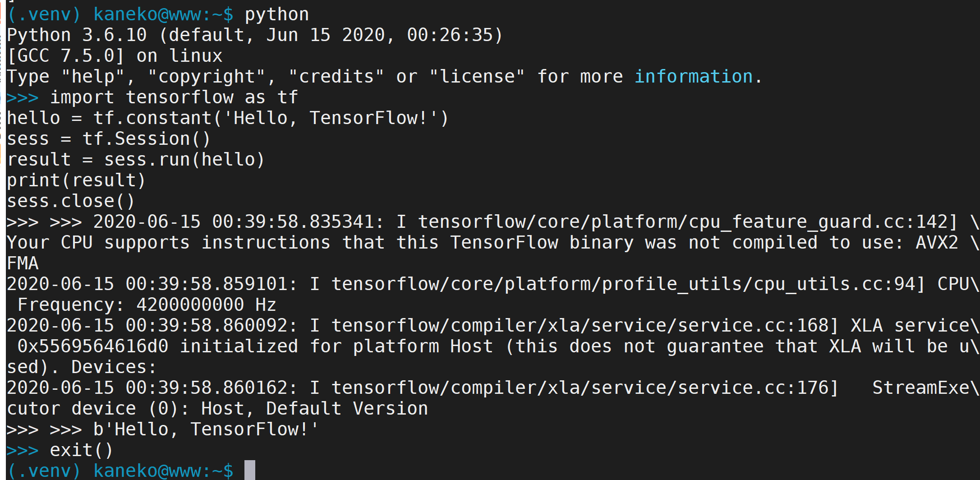
Task: Click the 'print(result)' line
Action: pyautogui.click(x=76, y=180)
